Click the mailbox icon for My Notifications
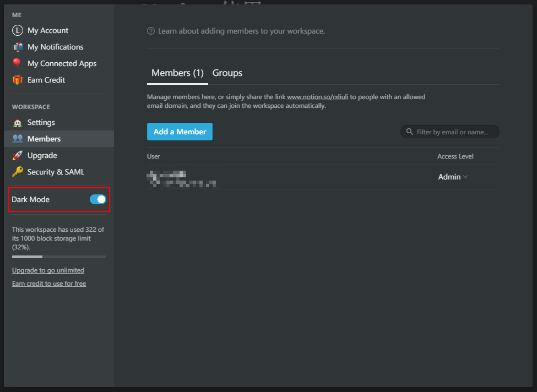The height and width of the screenshot is (392, 537). click(18, 47)
